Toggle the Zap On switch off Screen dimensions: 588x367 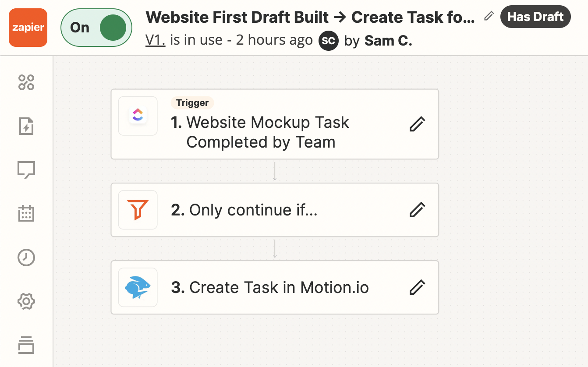(x=96, y=28)
